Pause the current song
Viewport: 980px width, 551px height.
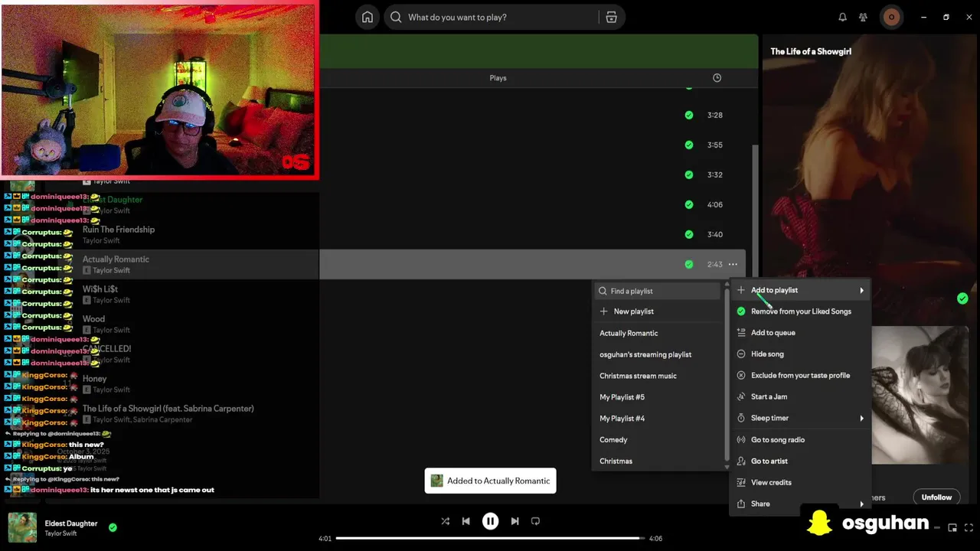490,521
